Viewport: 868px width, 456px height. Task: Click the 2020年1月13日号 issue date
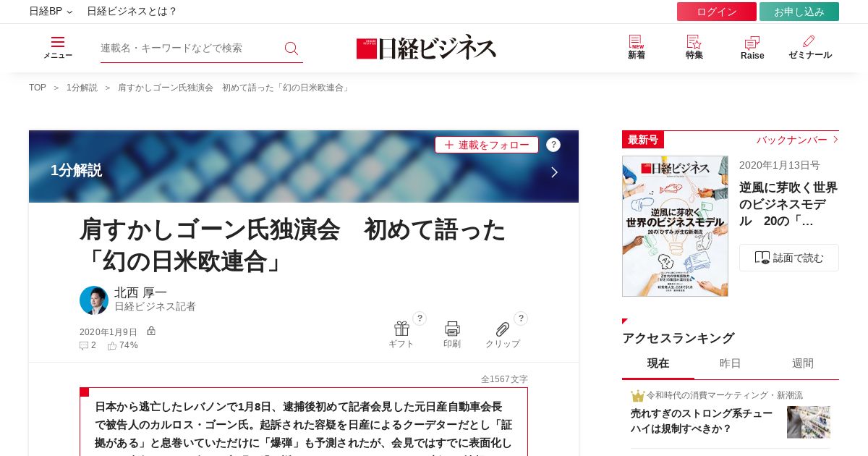point(780,165)
